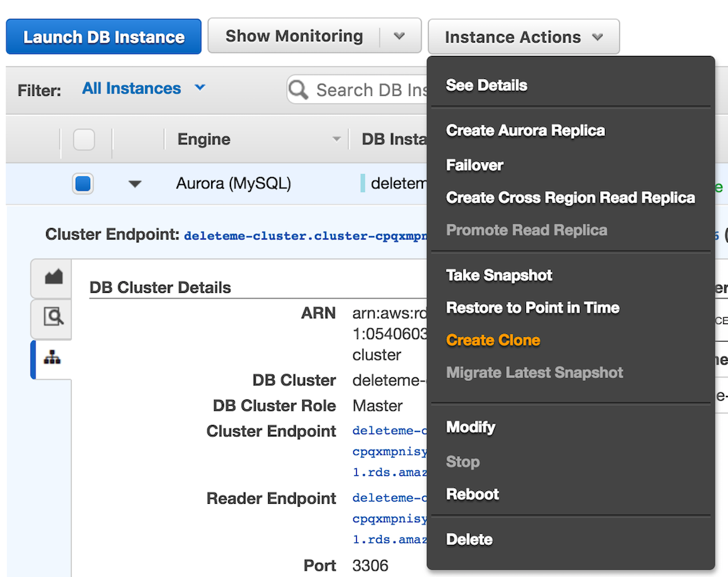Viewport: 728px width, 577px height.
Task: Expand the Aurora cluster row disclosure triangle
Action: coord(134,183)
